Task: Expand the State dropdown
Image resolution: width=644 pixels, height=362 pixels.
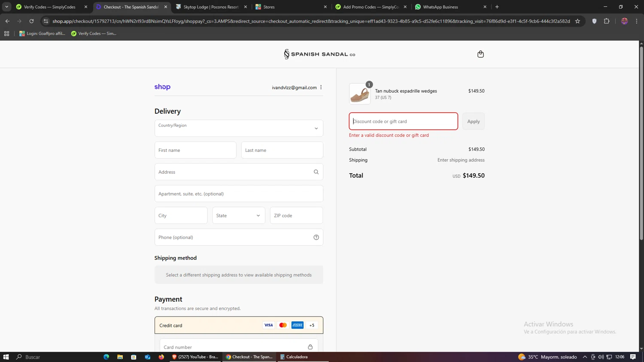Action: click(x=239, y=215)
